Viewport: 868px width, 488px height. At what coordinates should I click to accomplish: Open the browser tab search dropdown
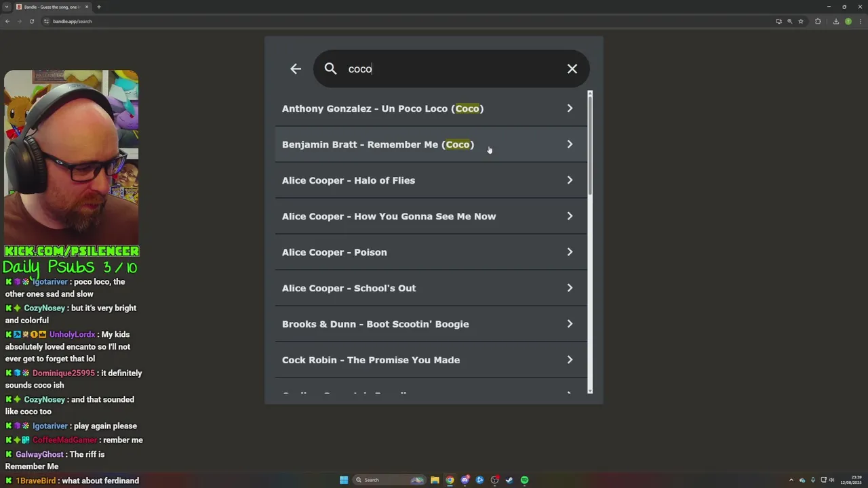click(x=7, y=7)
